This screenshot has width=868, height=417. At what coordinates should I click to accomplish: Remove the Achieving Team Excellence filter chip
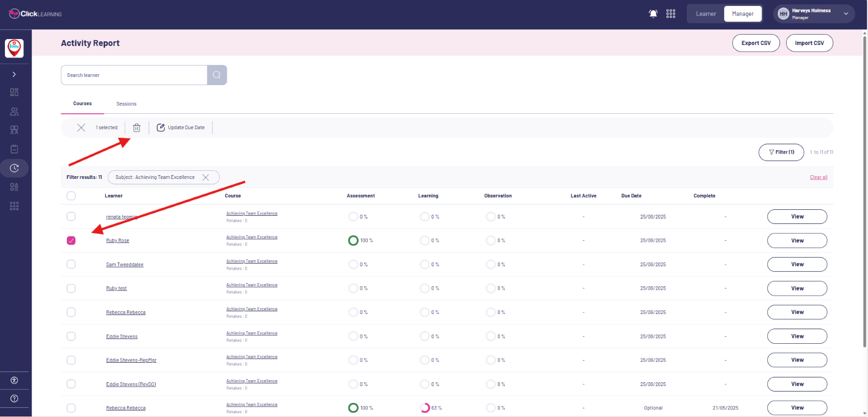click(206, 177)
